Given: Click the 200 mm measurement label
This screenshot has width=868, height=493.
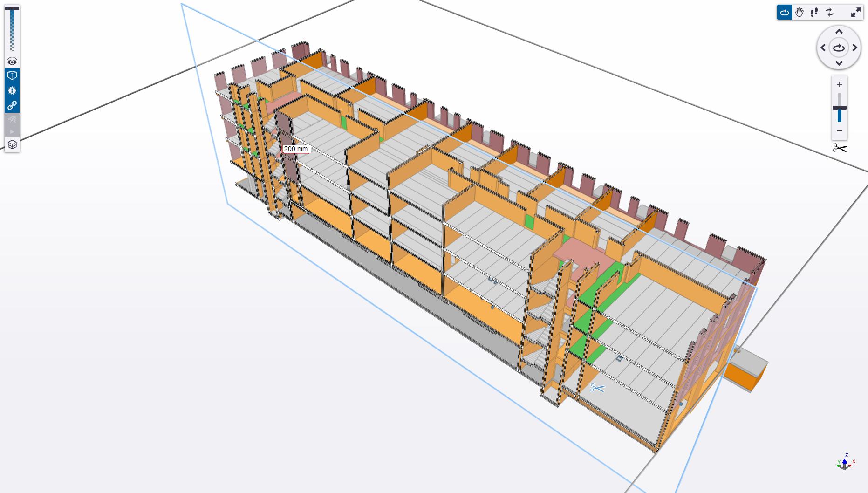Looking at the screenshot, I should point(296,149).
